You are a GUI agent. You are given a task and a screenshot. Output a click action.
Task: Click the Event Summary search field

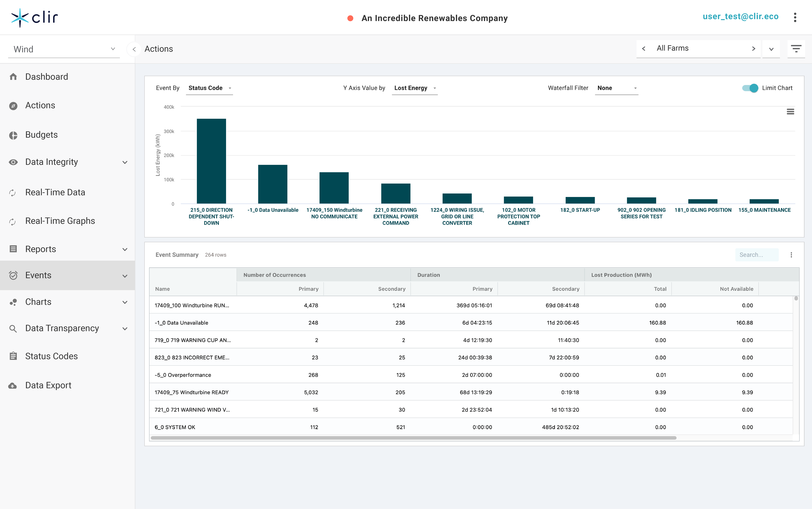(x=757, y=255)
